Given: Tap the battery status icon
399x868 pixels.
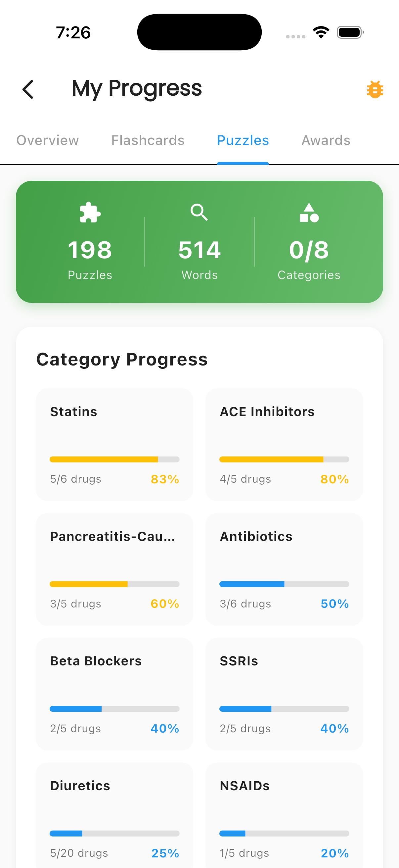Looking at the screenshot, I should [350, 32].
